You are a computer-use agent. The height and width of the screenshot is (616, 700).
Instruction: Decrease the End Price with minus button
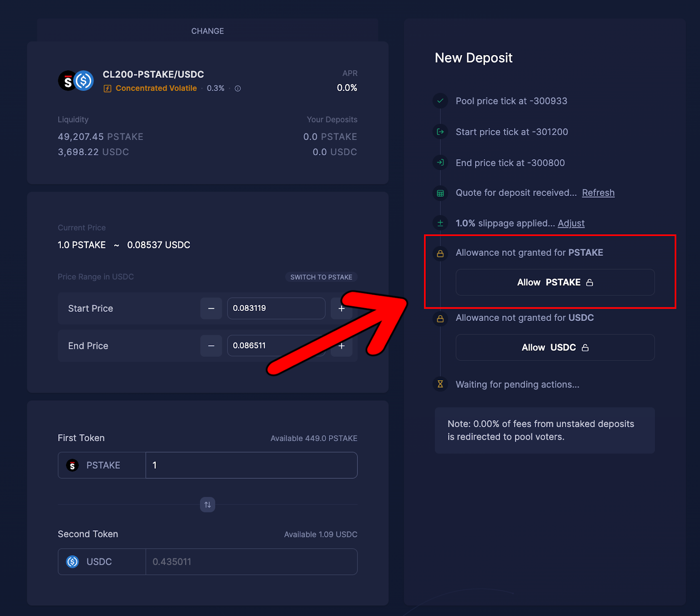[211, 346]
